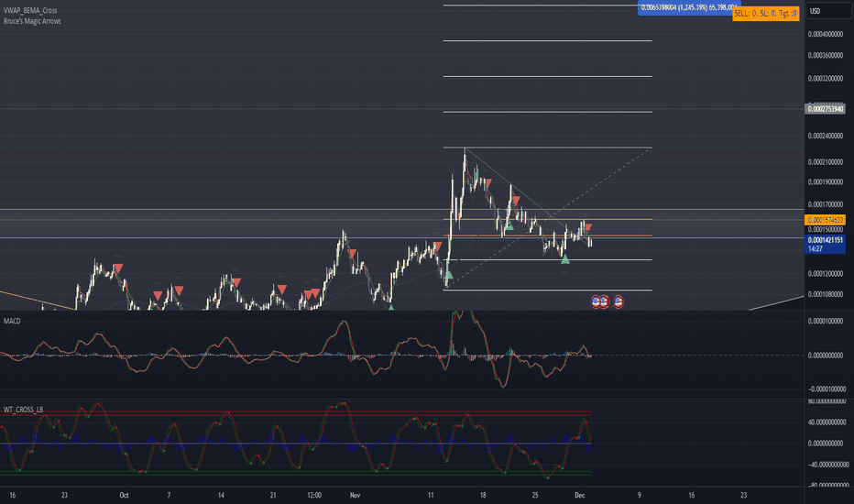Open the first US flag event marker in the overlapping pair
This screenshot has width=854, height=504.
coord(596,301)
